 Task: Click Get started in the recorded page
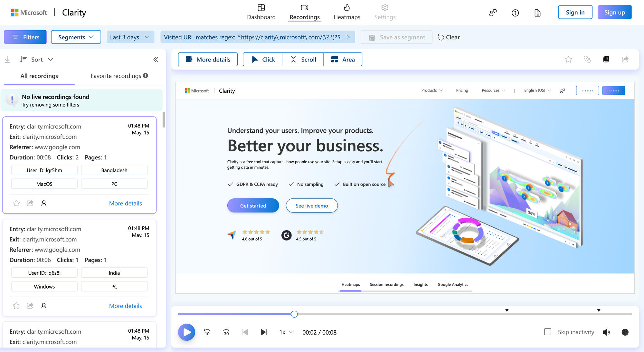(x=253, y=205)
